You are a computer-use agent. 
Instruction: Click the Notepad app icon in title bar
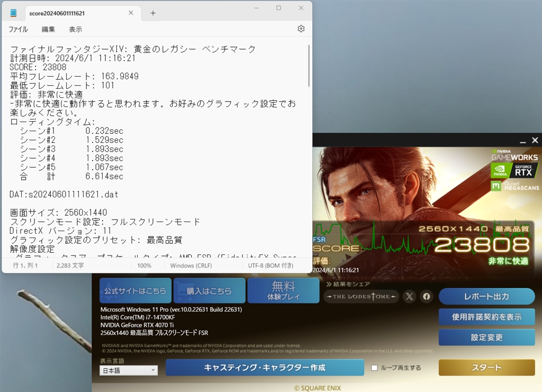click(x=13, y=13)
